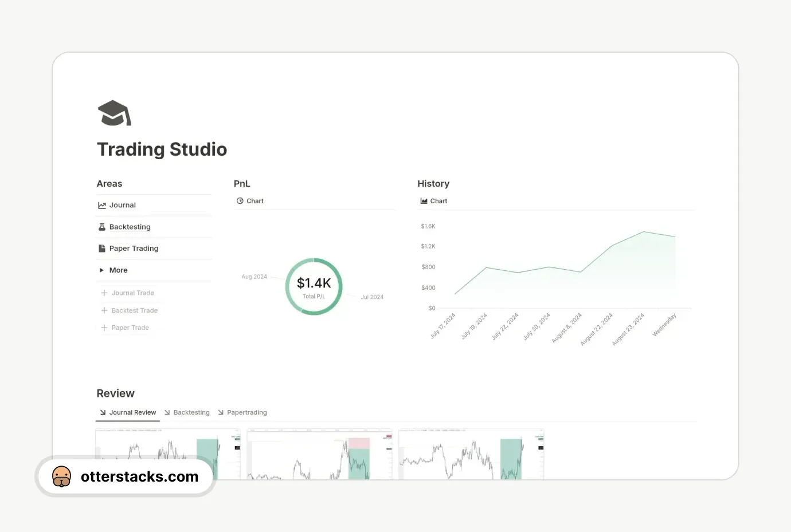Click the August 8, 2024 axis label
The width and height of the screenshot is (791, 532).
click(x=567, y=328)
